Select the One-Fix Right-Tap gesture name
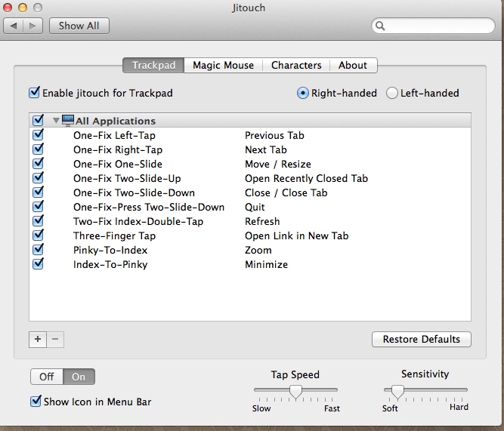The height and width of the screenshot is (431, 504). coord(118,149)
